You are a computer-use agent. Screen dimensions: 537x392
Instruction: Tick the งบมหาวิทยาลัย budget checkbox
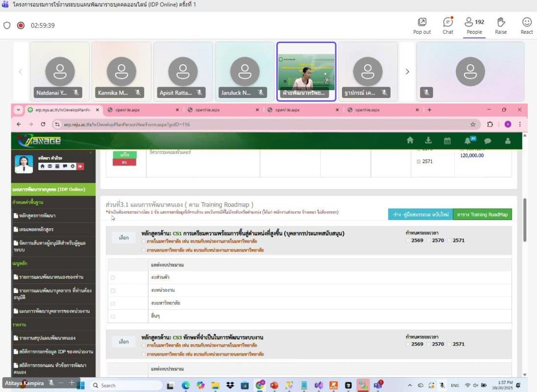(113, 303)
